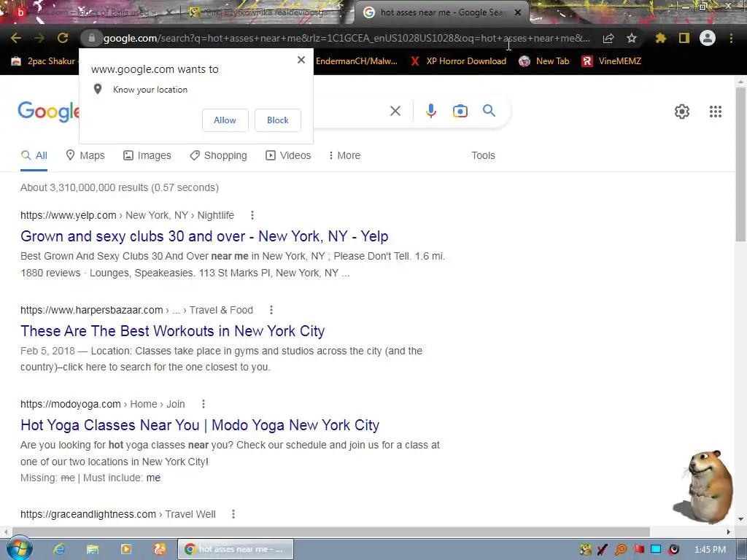Select the Chrome window taskbar button
The height and width of the screenshot is (560, 747).
point(236,549)
